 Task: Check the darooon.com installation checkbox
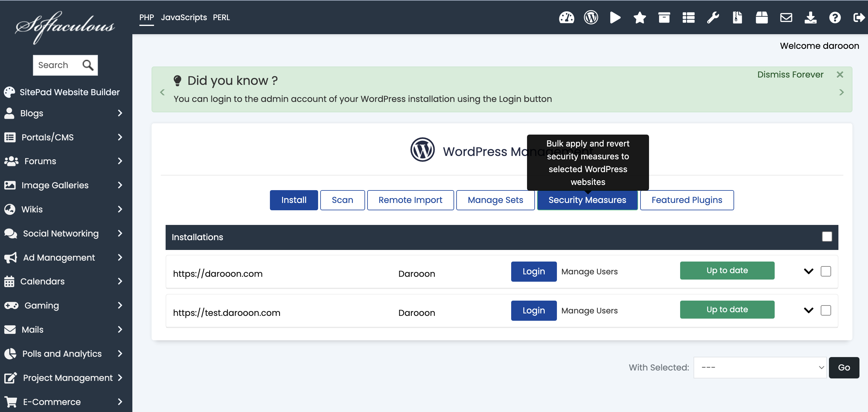tap(826, 271)
